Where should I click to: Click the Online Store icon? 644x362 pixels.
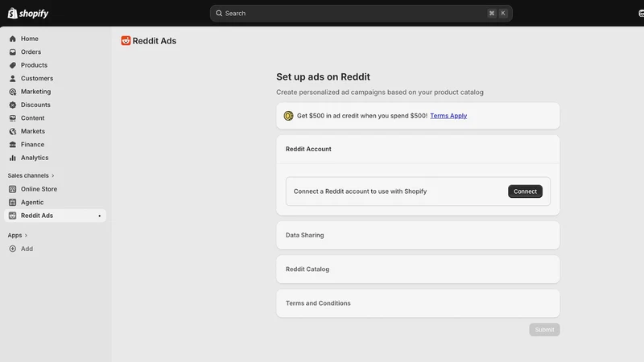point(13,189)
